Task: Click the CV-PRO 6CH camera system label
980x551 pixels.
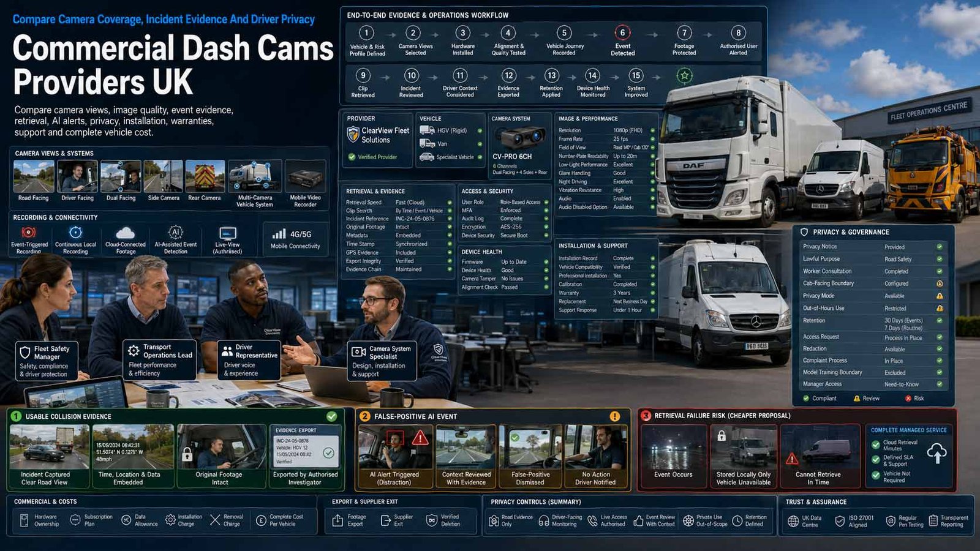Action: (512, 157)
